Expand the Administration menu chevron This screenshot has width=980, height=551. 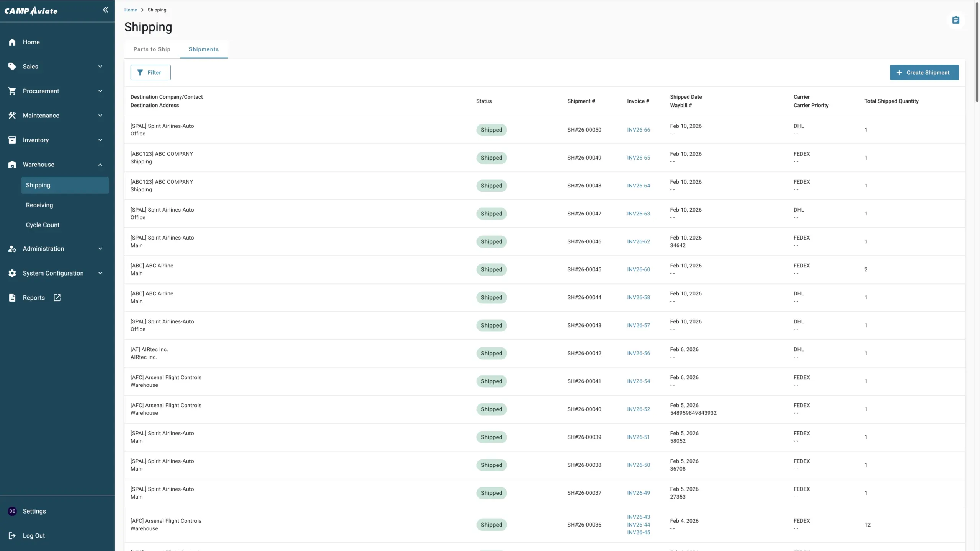[100, 249]
